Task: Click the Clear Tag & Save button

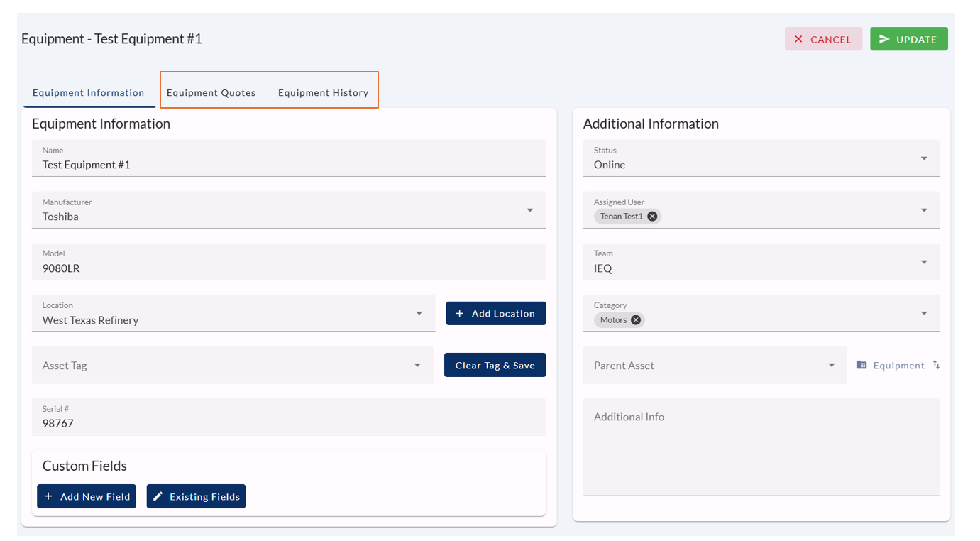Action: (495, 365)
